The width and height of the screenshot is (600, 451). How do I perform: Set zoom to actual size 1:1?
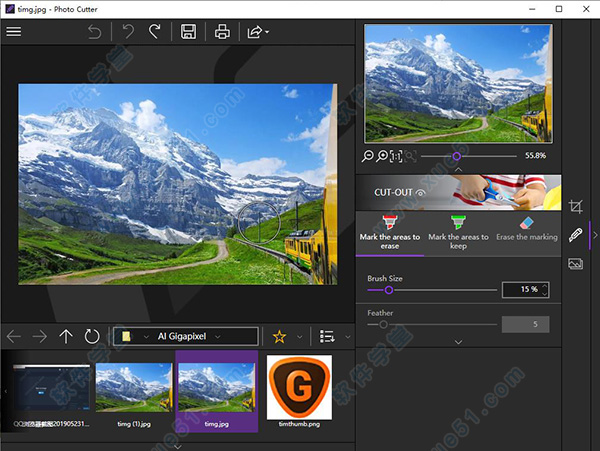[396, 156]
